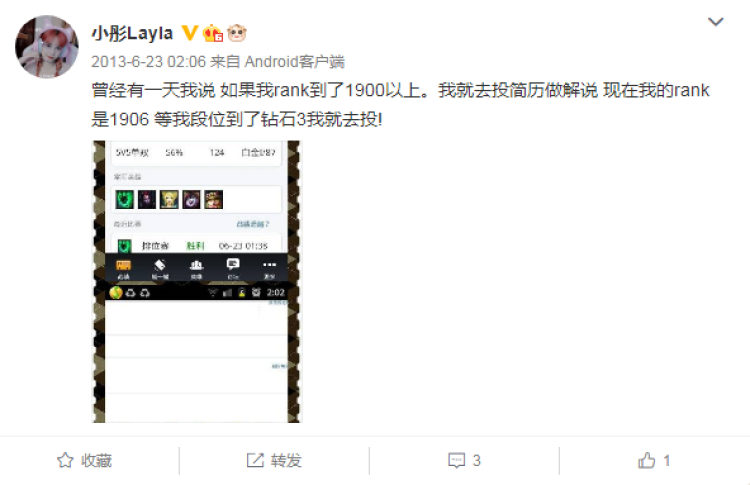750x485 pixels.
Task: Open the 小彤Layla username link
Action: point(132,33)
